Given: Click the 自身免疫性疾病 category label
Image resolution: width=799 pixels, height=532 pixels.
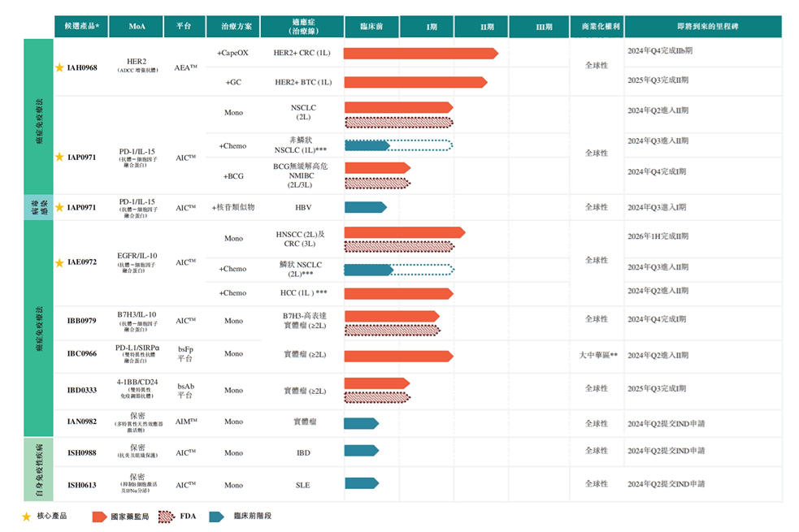Looking at the screenshot, I should point(38,469).
